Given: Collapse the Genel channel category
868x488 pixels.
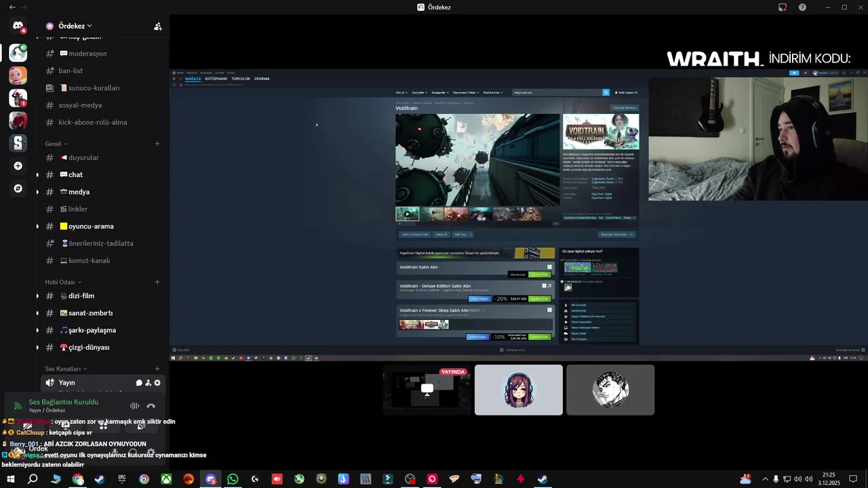Looking at the screenshot, I should click(x=56, y=144).
